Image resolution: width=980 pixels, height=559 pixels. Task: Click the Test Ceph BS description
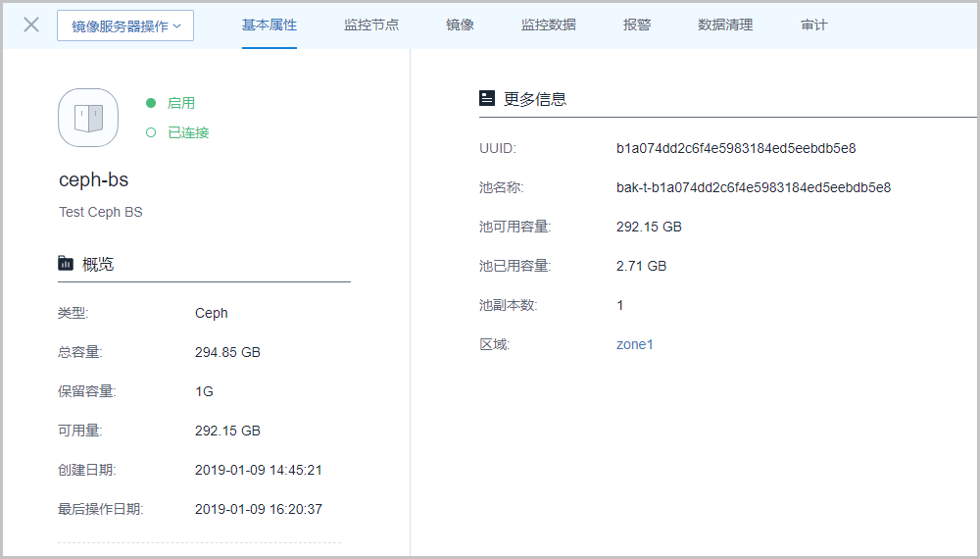[100, 212]
